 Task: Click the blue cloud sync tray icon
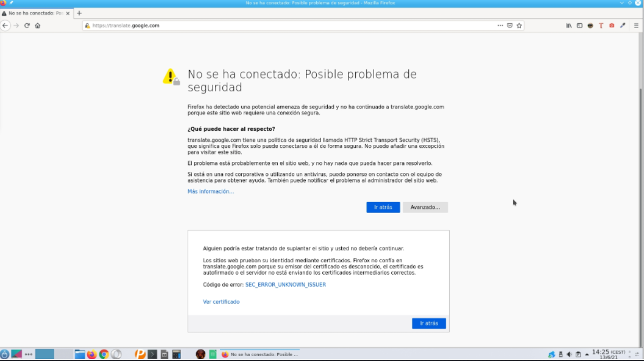551,354
